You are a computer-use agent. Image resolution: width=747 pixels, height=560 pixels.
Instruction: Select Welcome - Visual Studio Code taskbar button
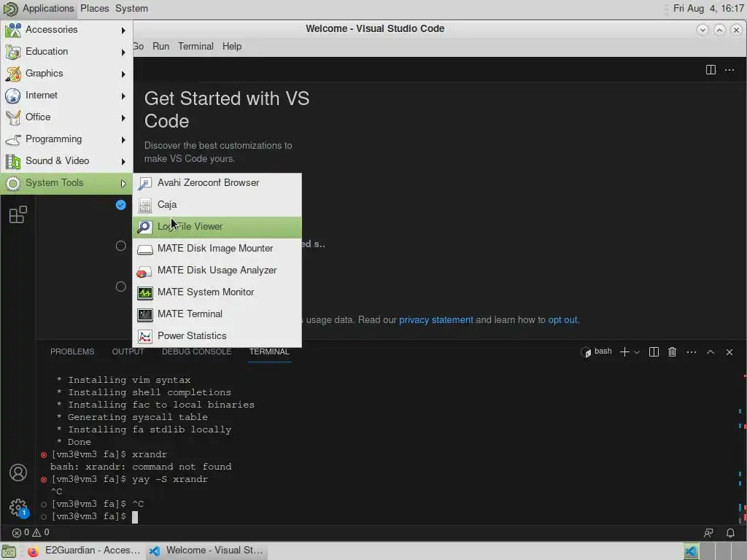point(206,551)
